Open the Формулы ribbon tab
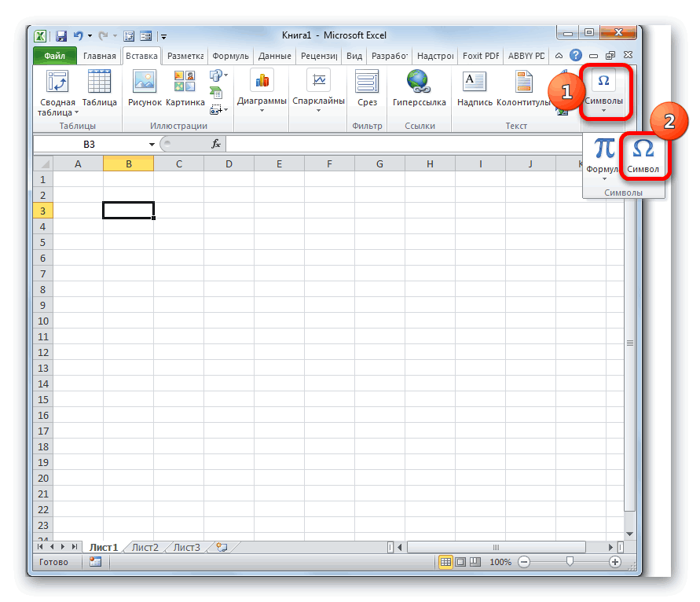The image size is (700, 602). (230, 56)
